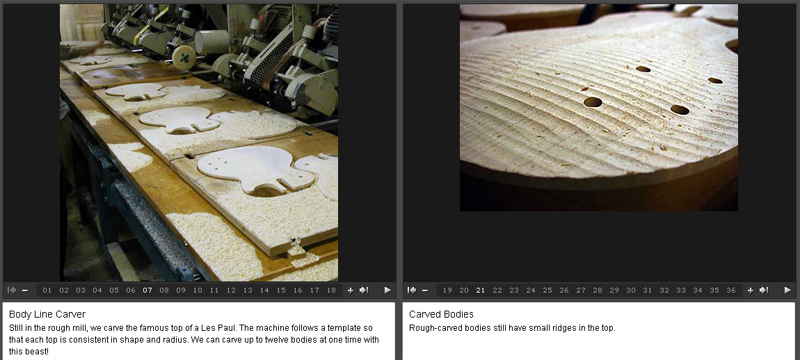The image size is (800, 360).
Task: Go to slide number 28
Action: [x=597, y=290]
